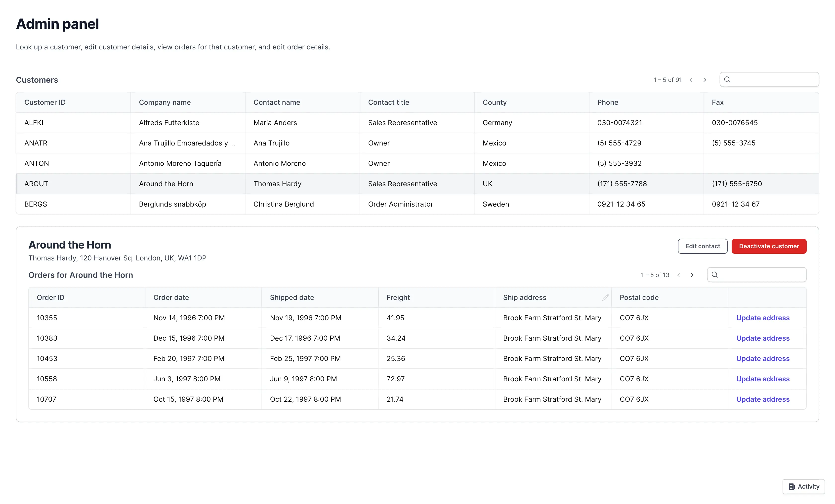Click the Shipped date column header
Screen dimensions: 835x504
point(320,297)
